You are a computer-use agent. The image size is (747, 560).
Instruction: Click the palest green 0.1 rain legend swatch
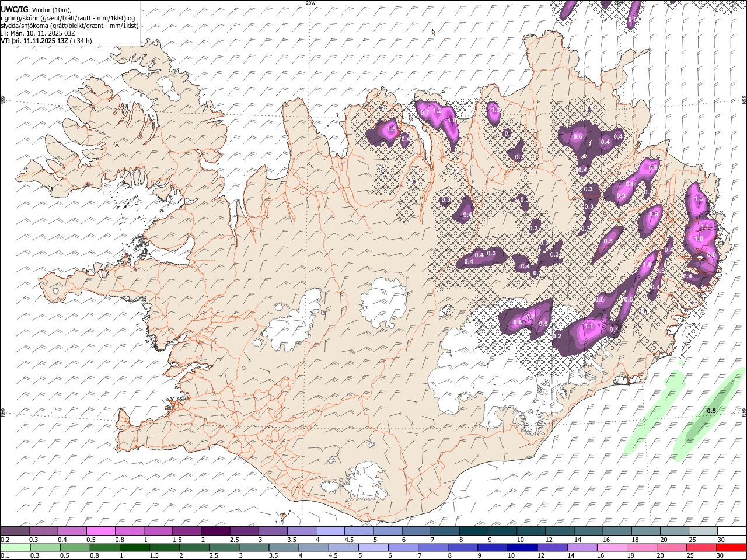[15, 547]
